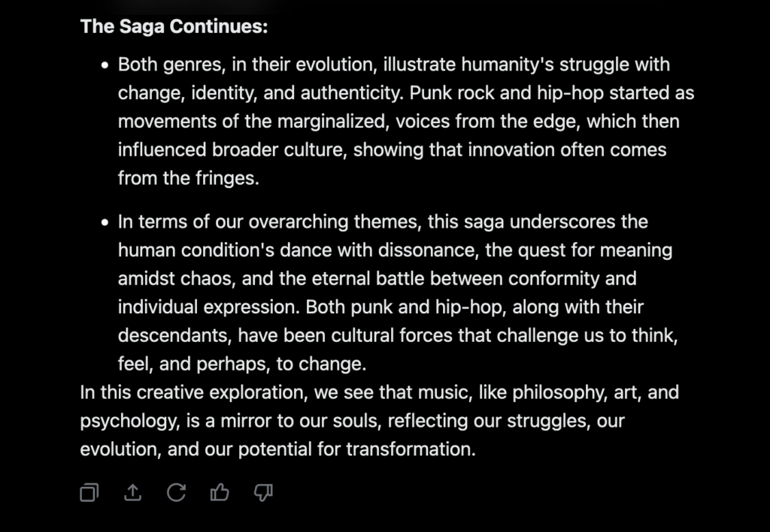The image size is (770, 532).
Task: Click the word 'transformation' at the end
Action: 411,449
